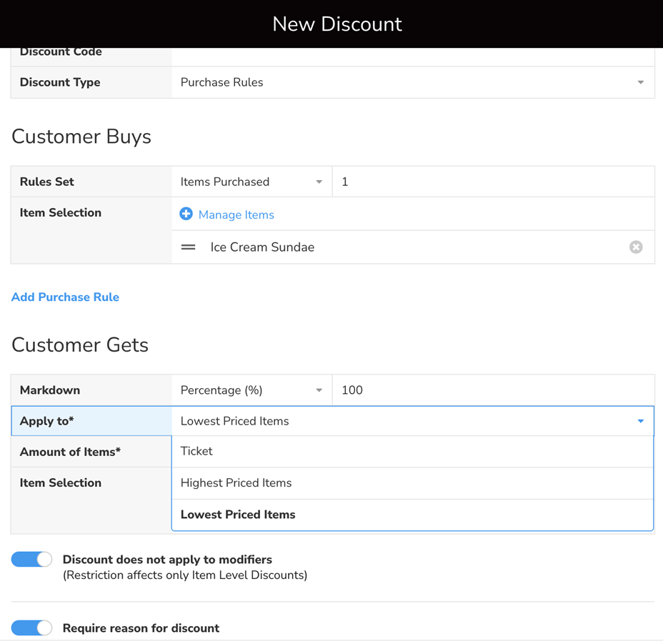The height and width of the screenshot is (644, 663).
Task: Click the markdown value field showing 100
Action: 493,390
